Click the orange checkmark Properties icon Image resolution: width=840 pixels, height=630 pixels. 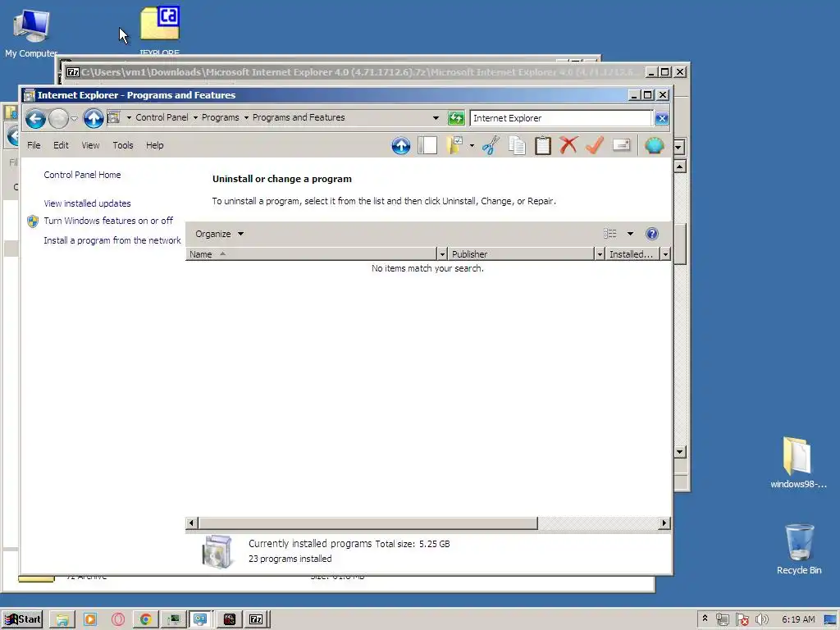[x=595, y=145]
